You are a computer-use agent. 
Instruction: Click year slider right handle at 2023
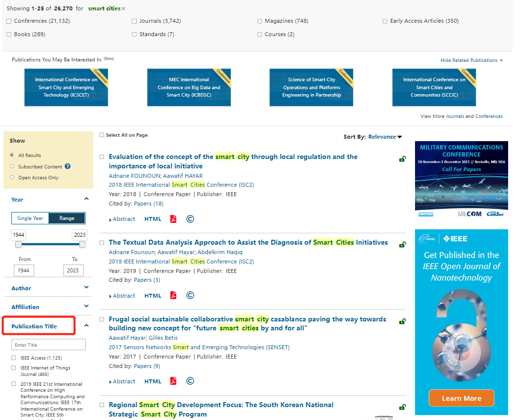pos(82,245)
